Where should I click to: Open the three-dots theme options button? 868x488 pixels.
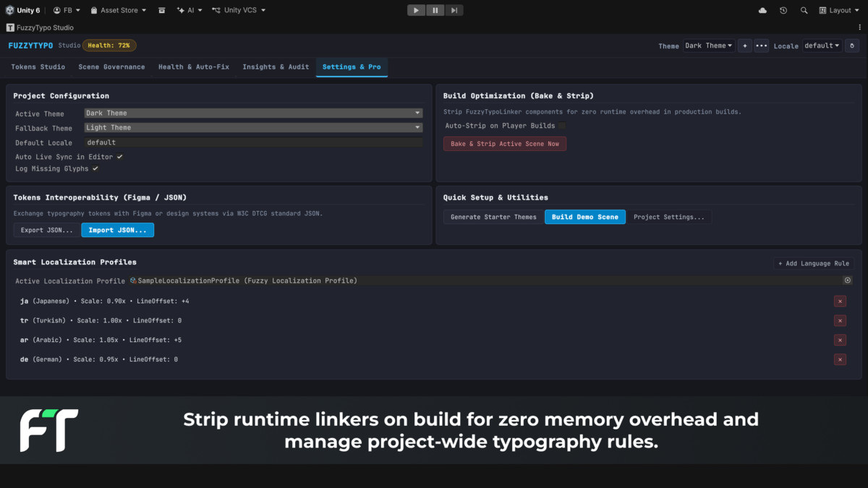point(762,46)
